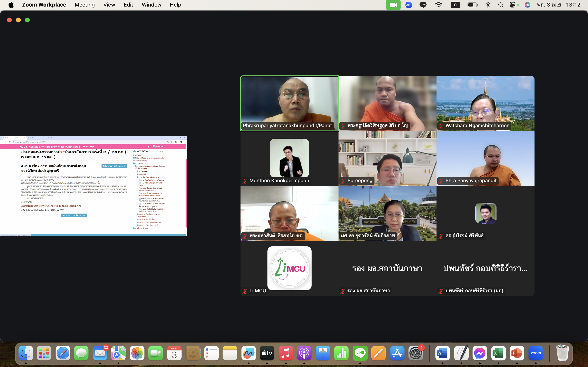Launch Microsoft Word from the Dock

tap(442, 353)
